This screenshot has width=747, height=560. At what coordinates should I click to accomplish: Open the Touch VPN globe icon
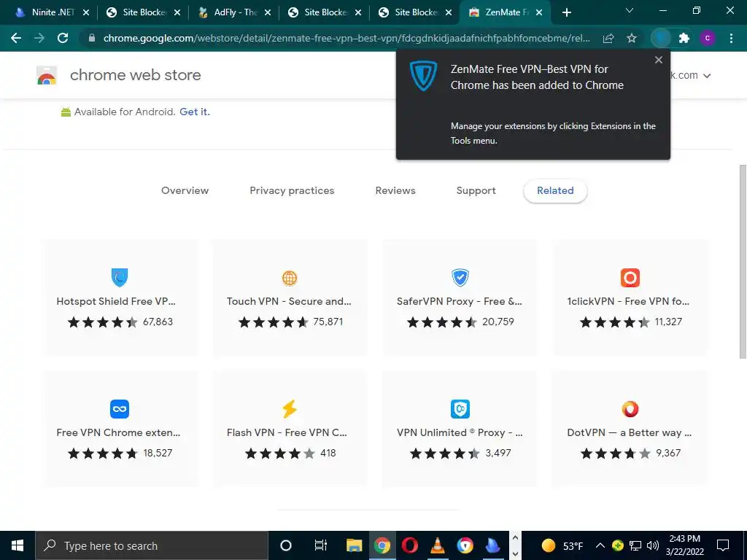point(290,278)
